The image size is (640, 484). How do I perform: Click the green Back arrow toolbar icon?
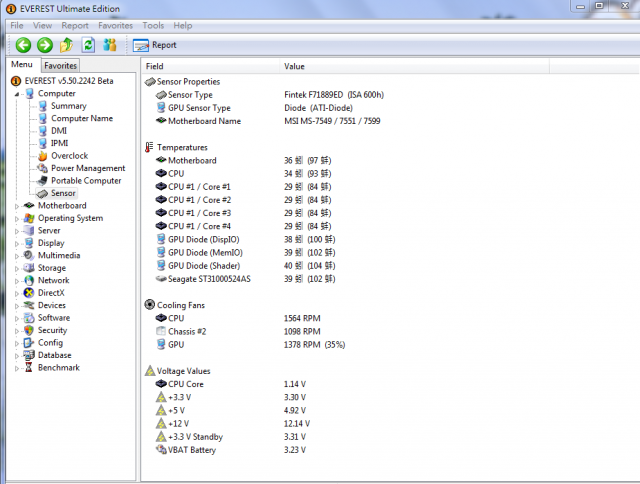[x=23, y=45]
